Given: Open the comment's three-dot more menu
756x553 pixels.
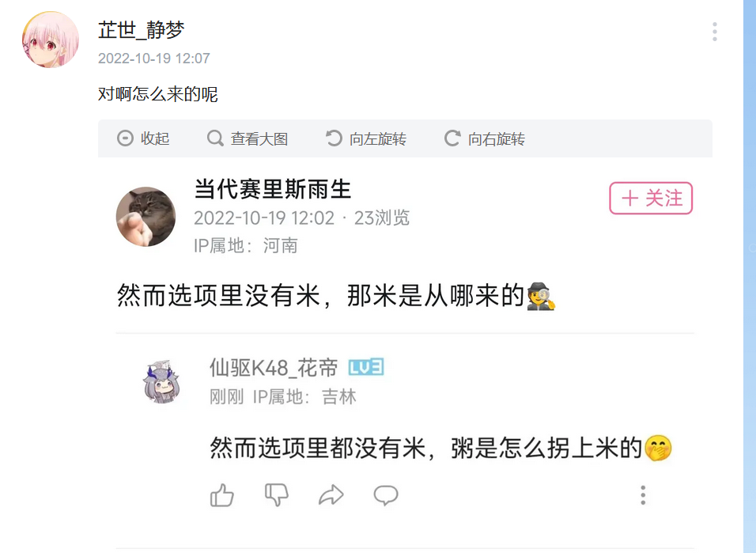Looking at the screenshot, I should tap(643, 495).
